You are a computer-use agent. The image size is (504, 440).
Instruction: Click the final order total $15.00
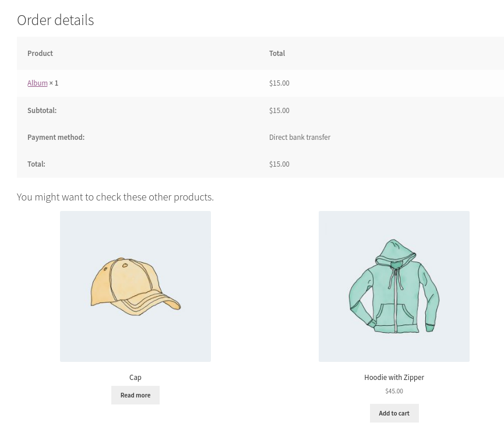click(279, 164)
